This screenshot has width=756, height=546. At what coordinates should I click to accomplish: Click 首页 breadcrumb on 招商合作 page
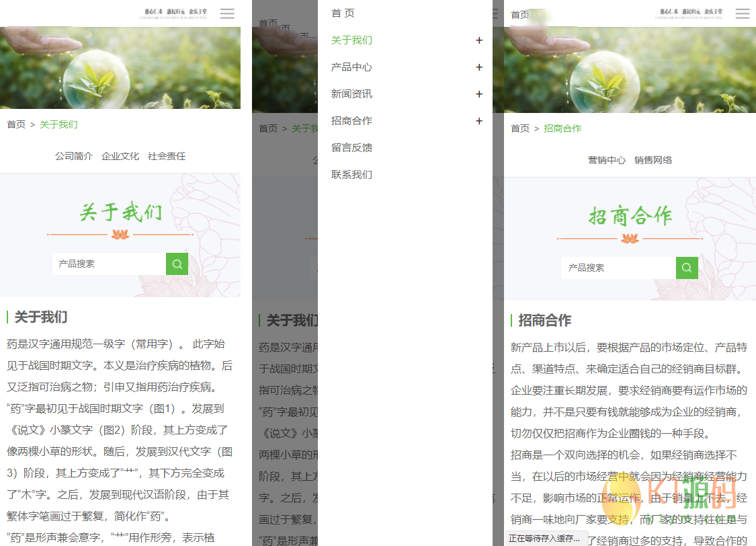point(519,128)
